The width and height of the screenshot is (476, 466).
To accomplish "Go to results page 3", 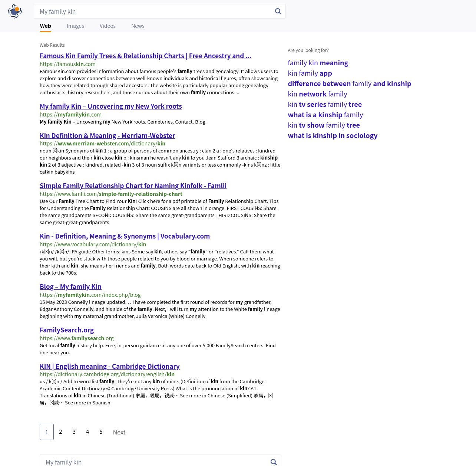I will (74, 432).
